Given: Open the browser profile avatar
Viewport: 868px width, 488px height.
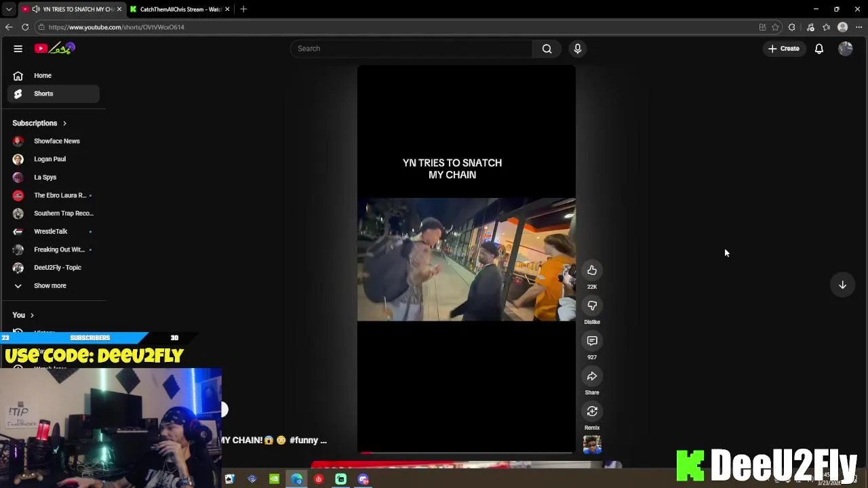Looking at the screenshot, I should click(x=843, y=27).
